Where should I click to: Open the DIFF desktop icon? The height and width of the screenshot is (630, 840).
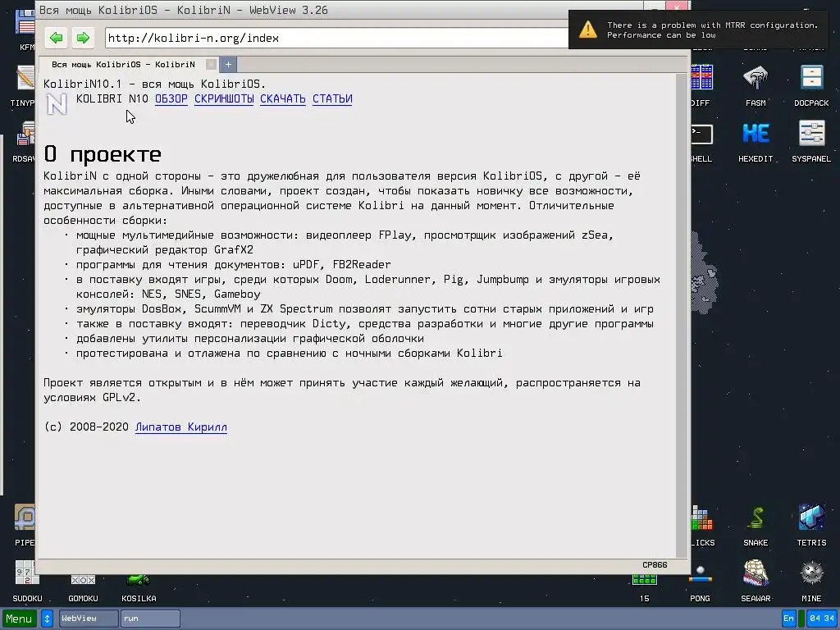tap(701, 85)
